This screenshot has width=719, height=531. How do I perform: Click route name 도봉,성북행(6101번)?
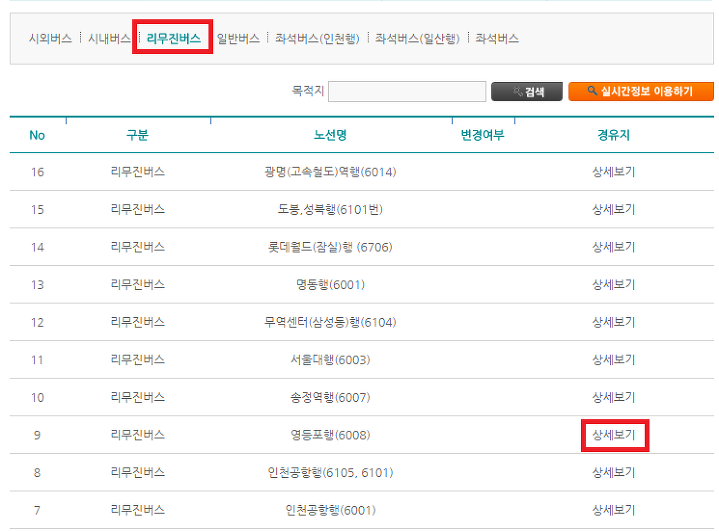(330, 210)
